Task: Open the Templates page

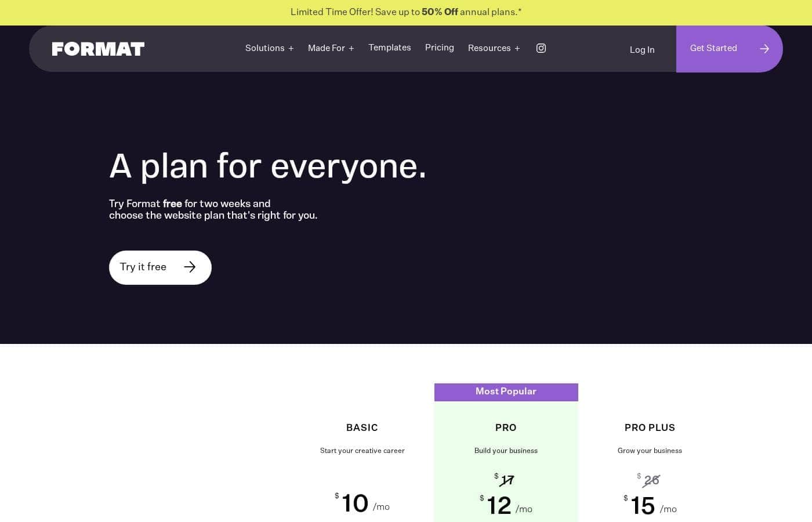Action: pyautogui.click(x=390, y=48)
